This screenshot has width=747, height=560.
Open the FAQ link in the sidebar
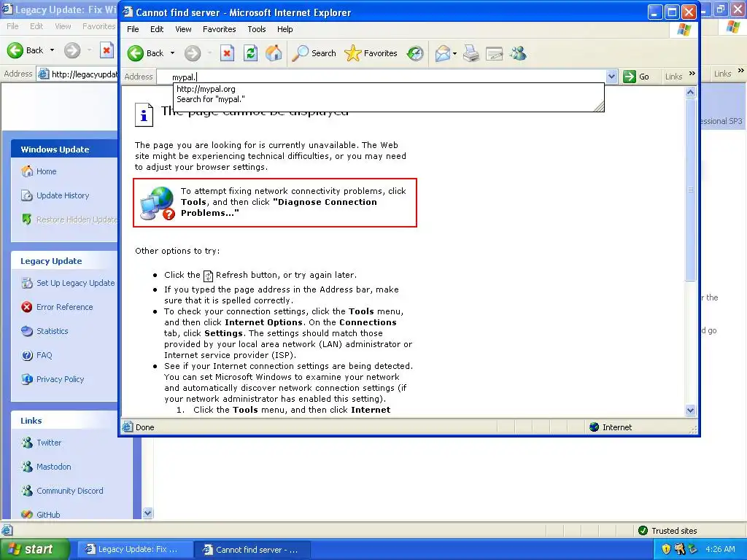(x=44, y=355)
